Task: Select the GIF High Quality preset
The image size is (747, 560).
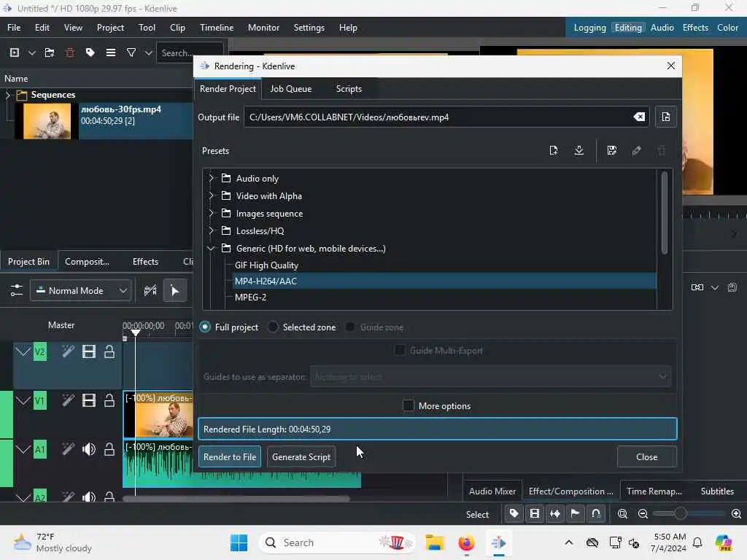Action: [x=266, y=265]
